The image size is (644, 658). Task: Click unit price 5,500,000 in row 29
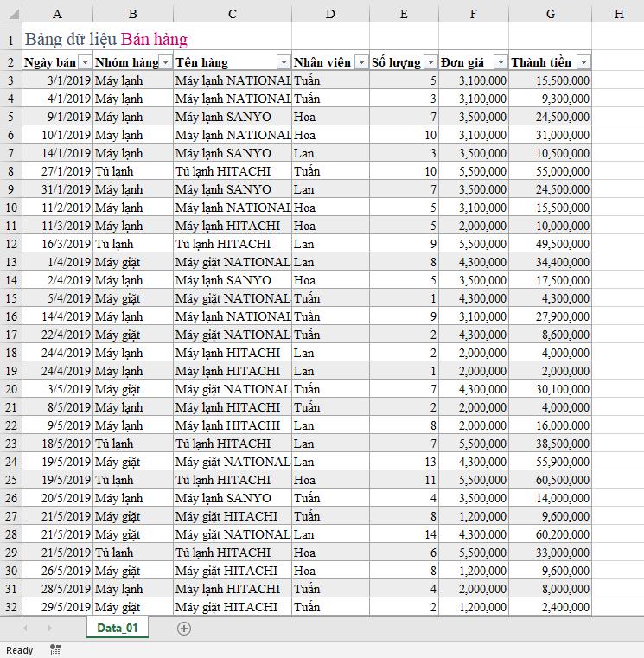tap(474, 553)
